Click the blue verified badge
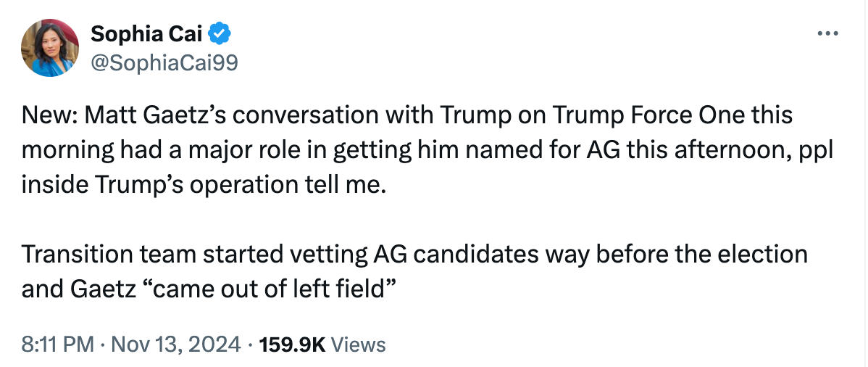Image resolution: width=868 pixels, height=367 pixels. tap(220, 33)
